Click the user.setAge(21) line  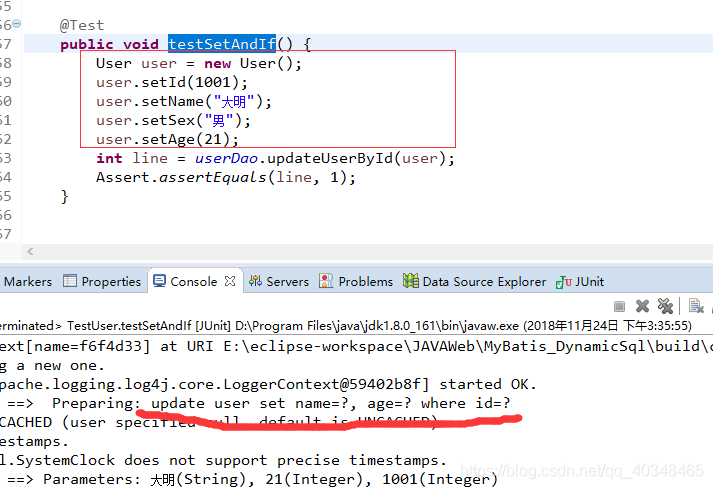[x=167, y=140]
